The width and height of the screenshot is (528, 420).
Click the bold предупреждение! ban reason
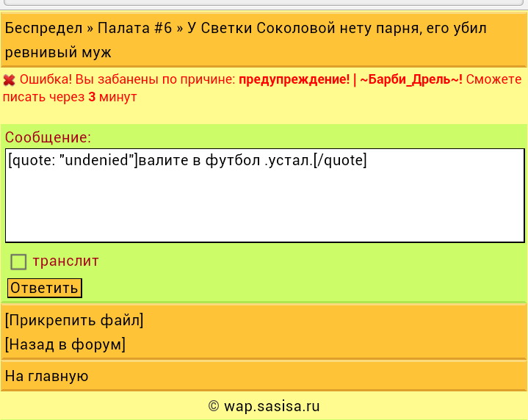(294, 80)
